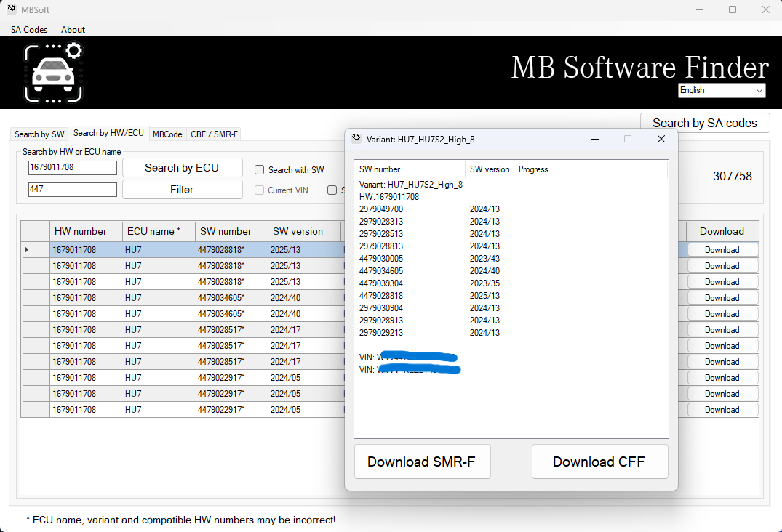Click the MBSoft icon in the title bar
This screenshot has height=532, width=782.
click(x=11, y=9)
